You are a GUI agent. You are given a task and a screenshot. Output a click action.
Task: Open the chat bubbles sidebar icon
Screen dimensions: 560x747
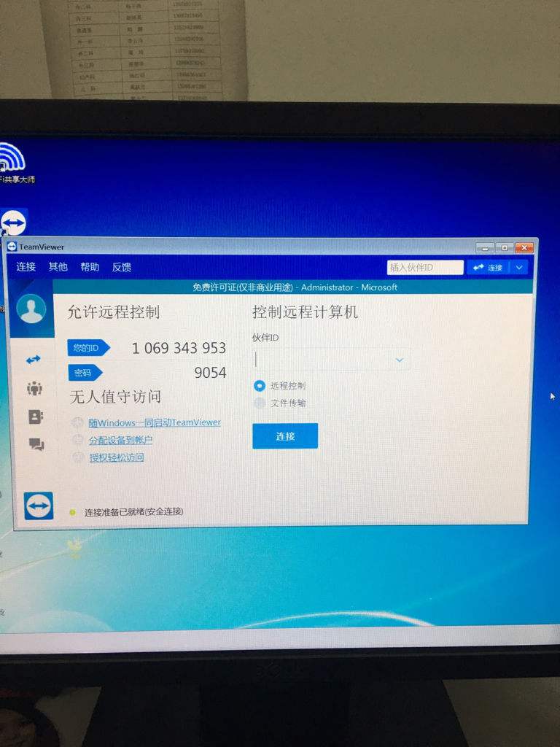(x=36, y=444)
